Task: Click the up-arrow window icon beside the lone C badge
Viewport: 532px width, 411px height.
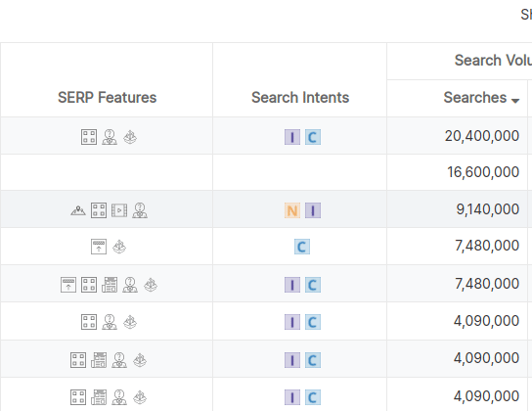Action: click(x=99, y=247)
